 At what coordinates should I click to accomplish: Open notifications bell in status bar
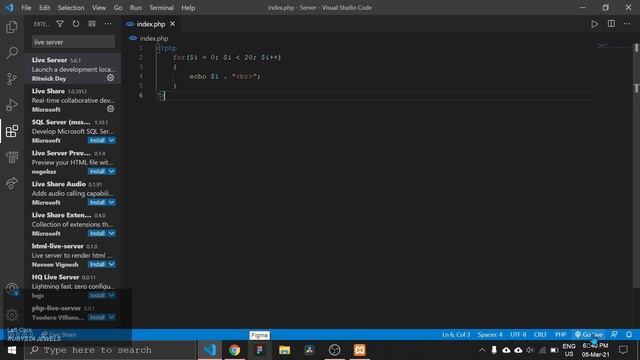[x=629, y=334]
